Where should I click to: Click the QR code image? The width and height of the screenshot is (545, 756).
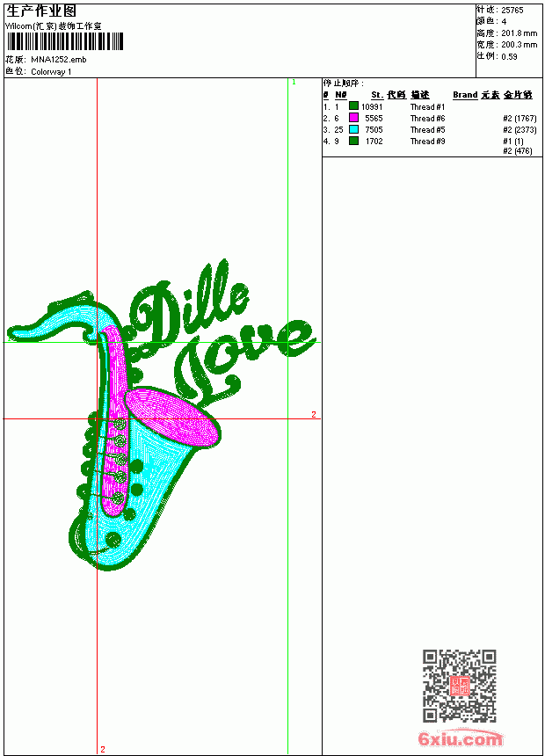click(459, 686)
